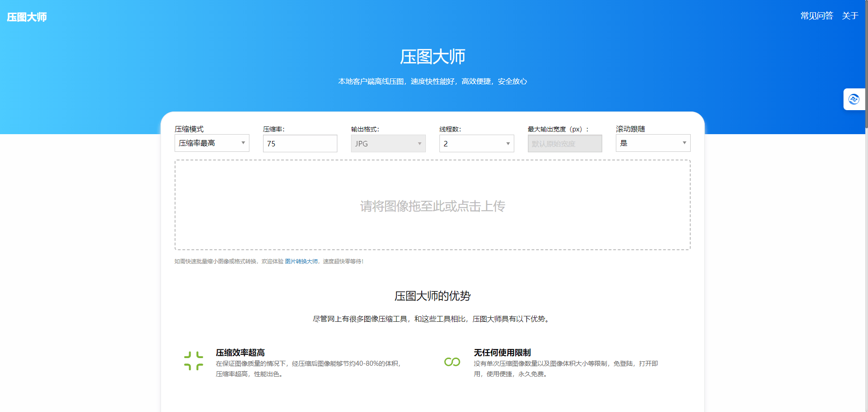Viewport: 868px width, 412px height.
Task: Click the upload zone labeled 请将图像拖至此或点击上传
Action: pyautogui.click(x=432, y=205)
